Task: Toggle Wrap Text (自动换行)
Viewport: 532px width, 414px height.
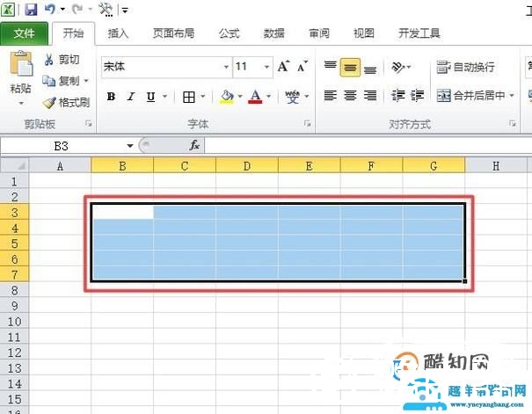Action: tap(465, 67)
